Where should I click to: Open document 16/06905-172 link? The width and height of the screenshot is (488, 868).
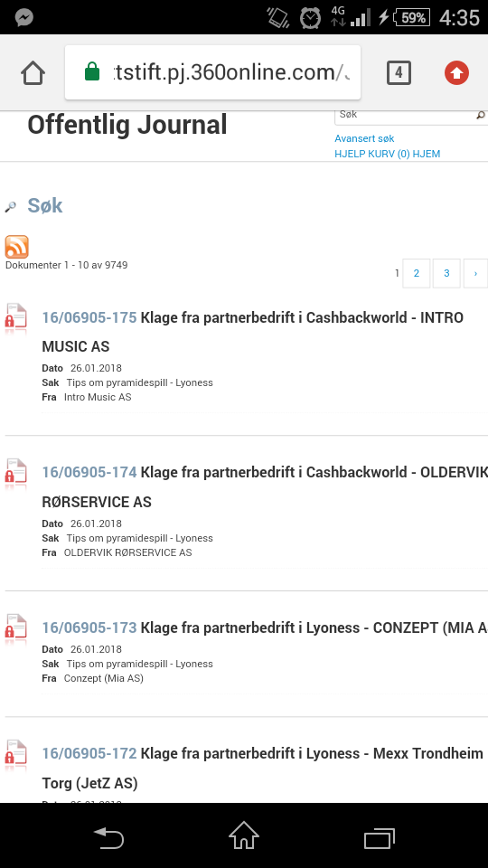(89, 753)
